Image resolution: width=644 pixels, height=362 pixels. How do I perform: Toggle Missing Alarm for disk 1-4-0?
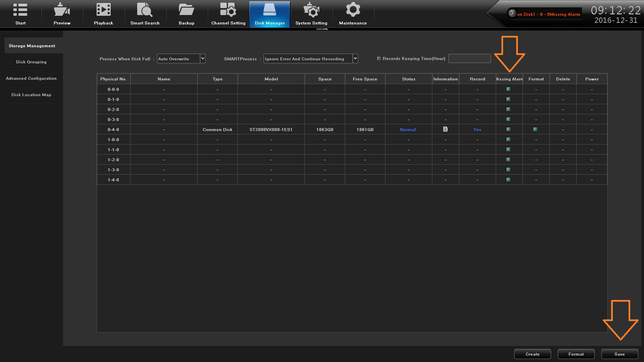(508, 179)
